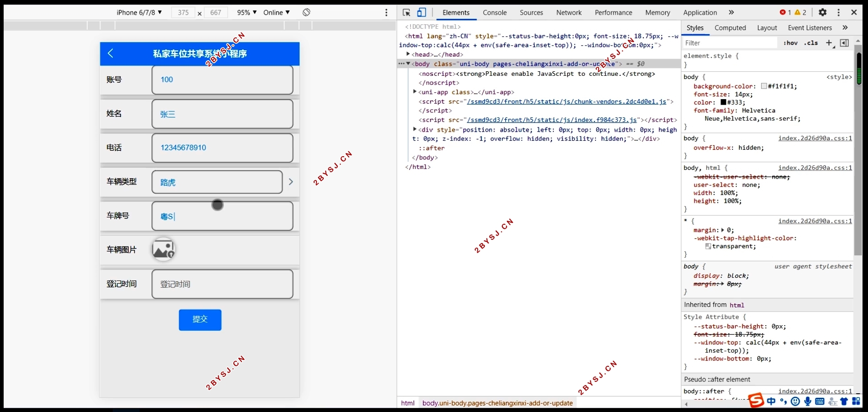
Task: Click the Sogou account login icon
Action: 832,401
